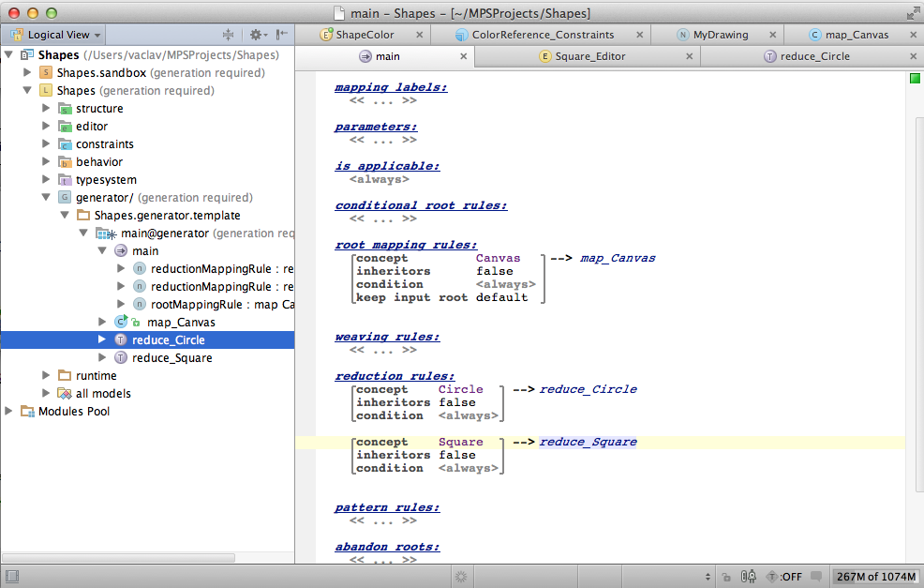Switch to the MyDrawing tab
This screenshot has height=588, width=924.
click(720, 35)
